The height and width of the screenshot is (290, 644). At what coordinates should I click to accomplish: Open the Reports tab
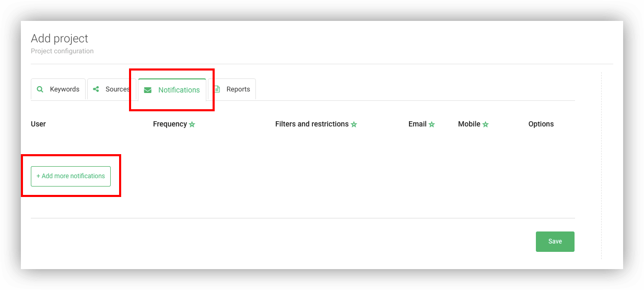tap(232, 89)
